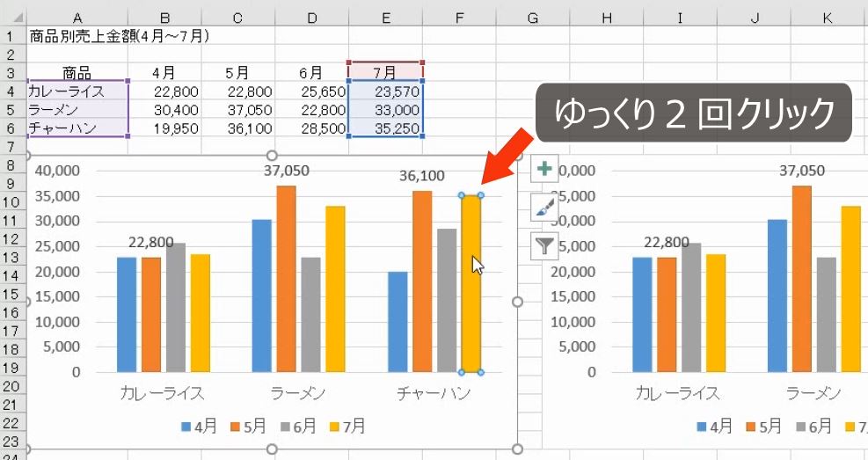Click the チャーハン axis label in left chart

pyautogui.click(x=434, y=393)
